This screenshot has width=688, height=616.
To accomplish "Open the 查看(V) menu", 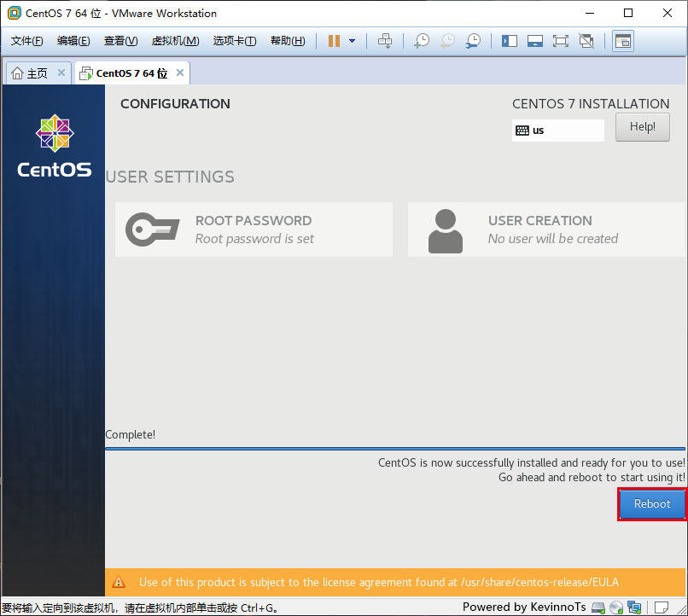I will [x=120, y=41].
